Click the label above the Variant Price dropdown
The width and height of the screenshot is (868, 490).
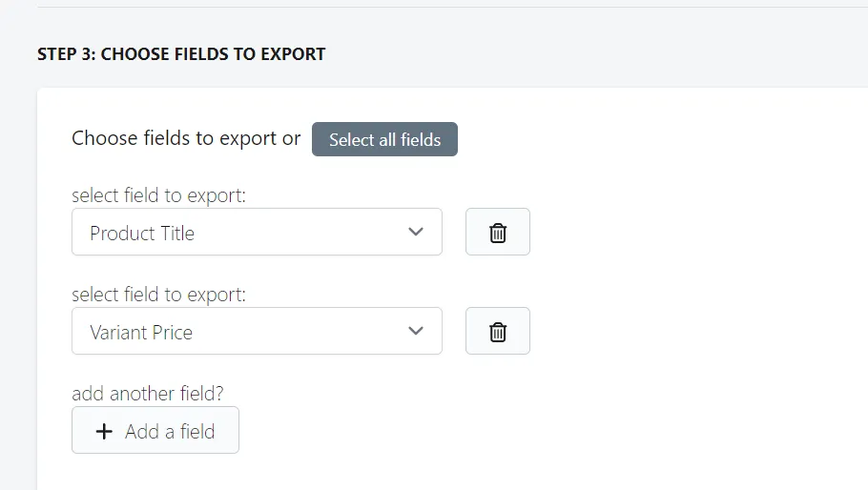point(159,295)
